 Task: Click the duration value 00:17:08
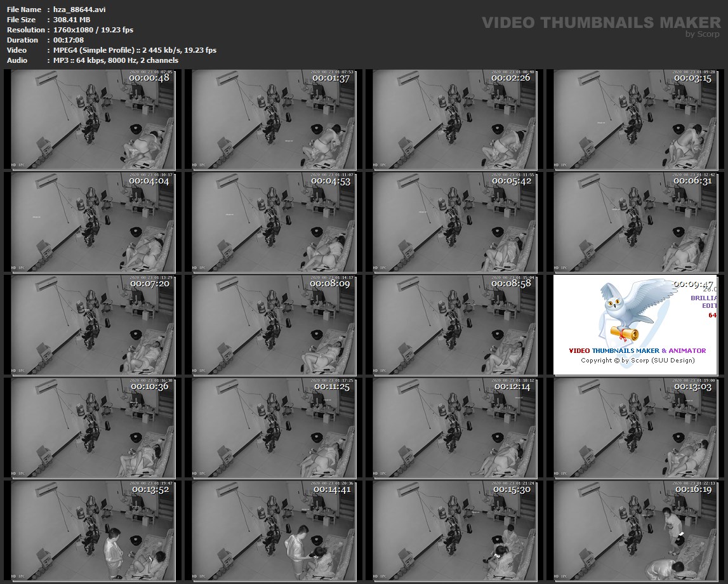(x=69, y=40)
